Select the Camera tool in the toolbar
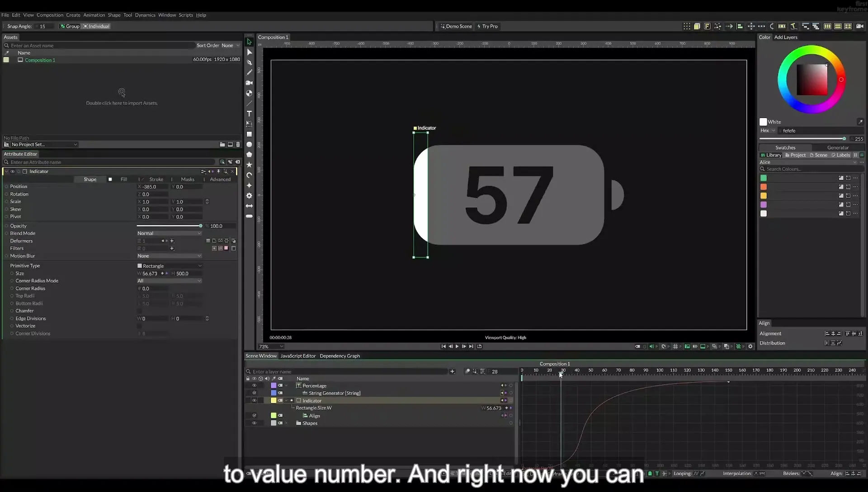 click(x=249, y=83)
